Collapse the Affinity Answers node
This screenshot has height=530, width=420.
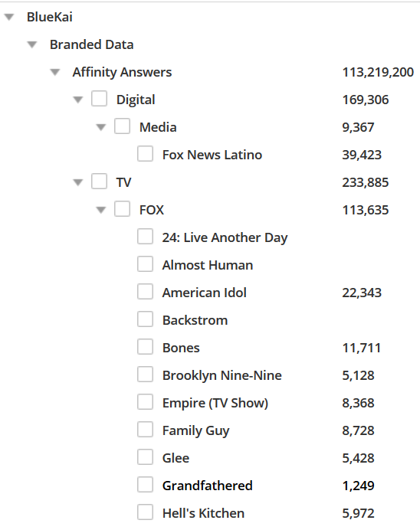point(55,72)
